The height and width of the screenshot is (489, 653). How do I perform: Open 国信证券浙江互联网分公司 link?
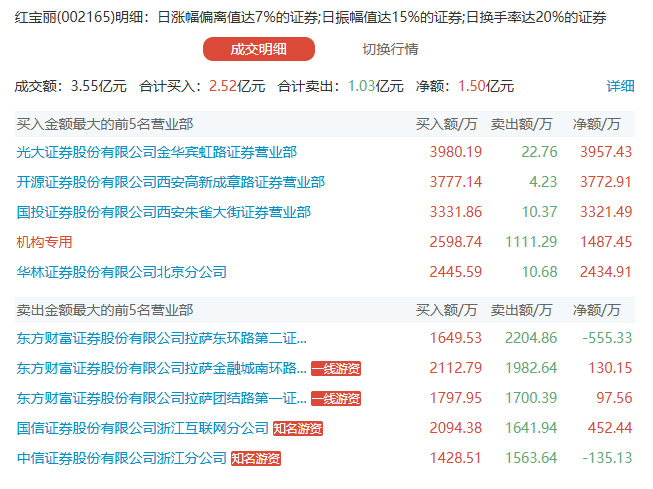tap(142, 428)
